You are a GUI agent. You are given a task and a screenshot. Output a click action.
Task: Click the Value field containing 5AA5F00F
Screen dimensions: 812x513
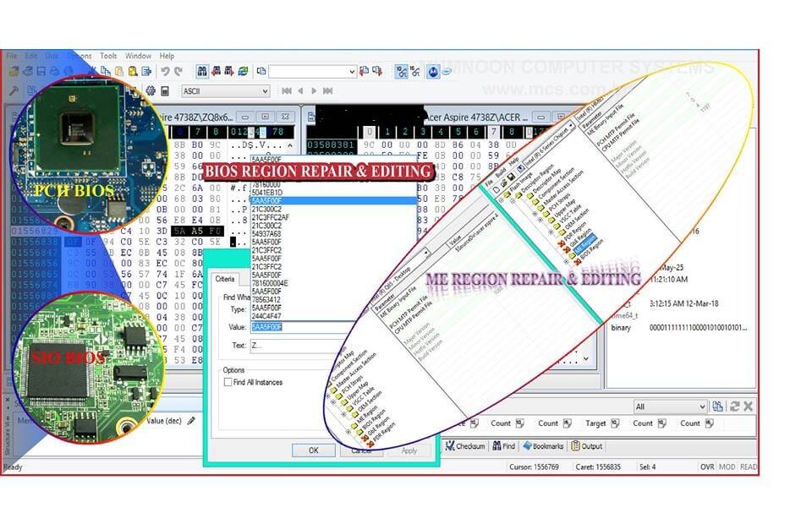(301, 327)
